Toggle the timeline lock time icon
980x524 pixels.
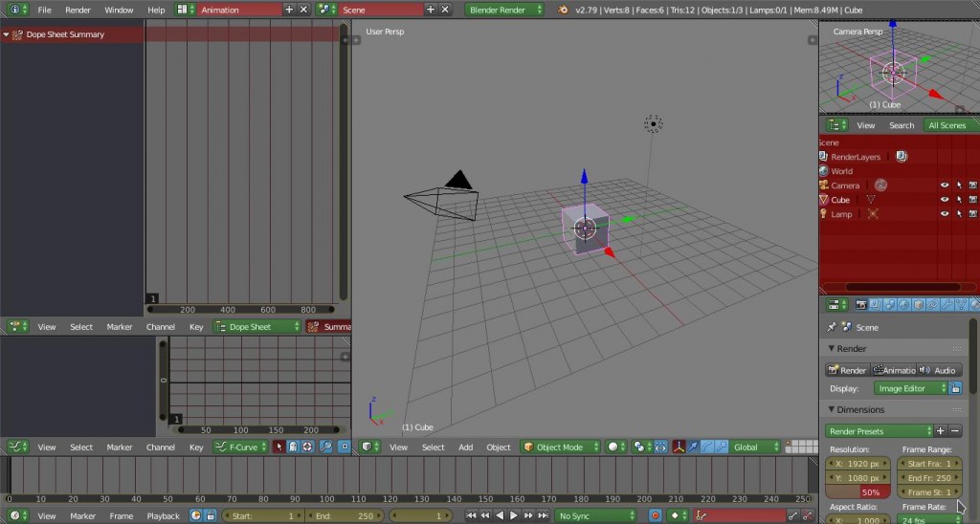point(210,515)
